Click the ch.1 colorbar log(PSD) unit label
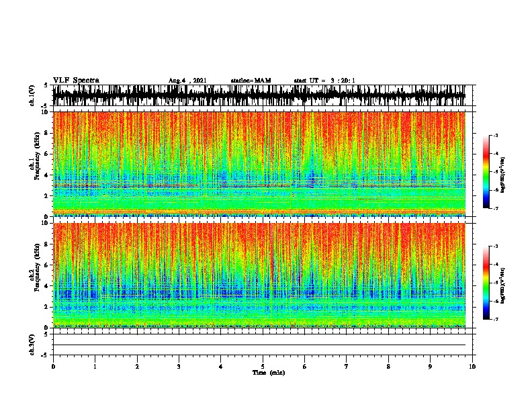532x411 pixels. tap(502, 175)
